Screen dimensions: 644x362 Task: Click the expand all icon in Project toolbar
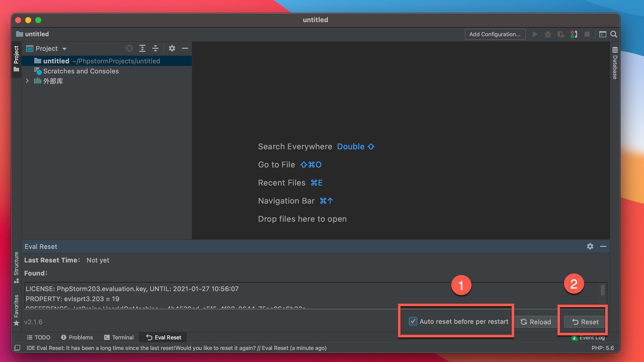142,48
